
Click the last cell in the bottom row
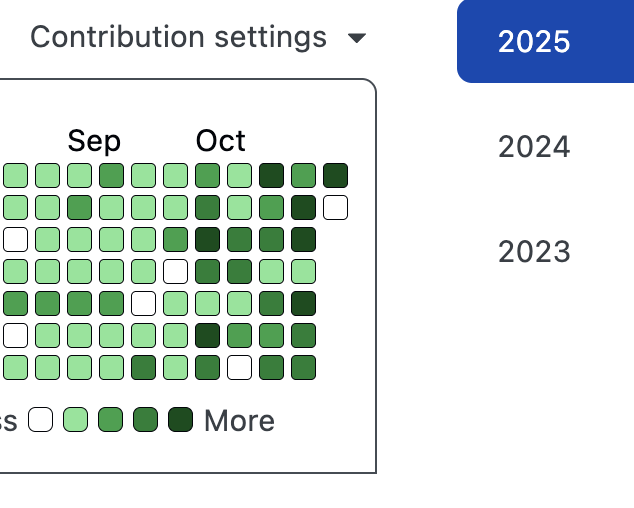(303, 368)
